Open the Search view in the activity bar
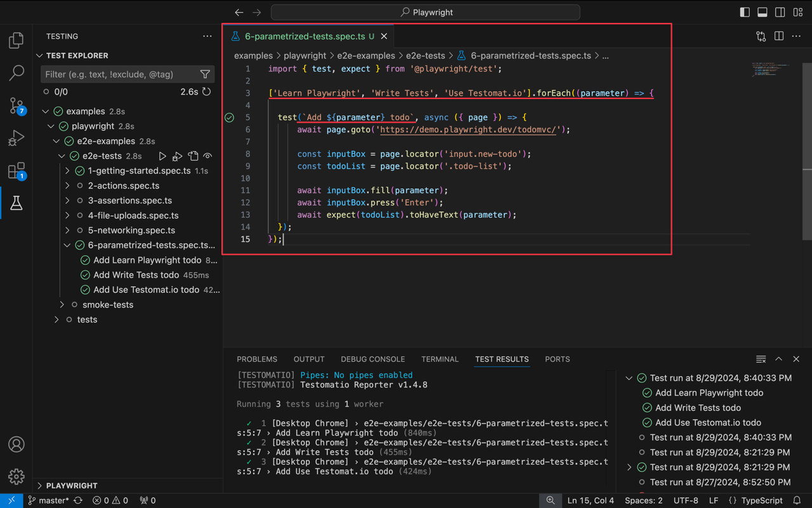The image size is (812, 508). [16, 73]
